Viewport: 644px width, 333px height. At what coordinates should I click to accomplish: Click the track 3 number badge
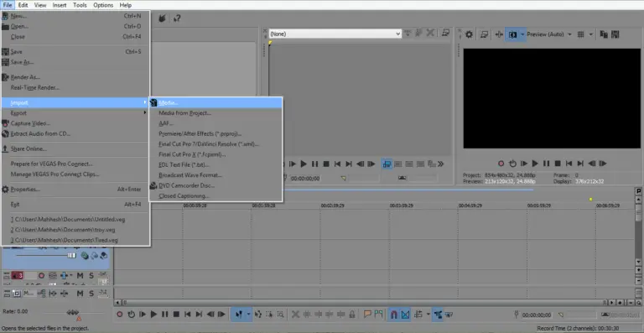point(18,275)
